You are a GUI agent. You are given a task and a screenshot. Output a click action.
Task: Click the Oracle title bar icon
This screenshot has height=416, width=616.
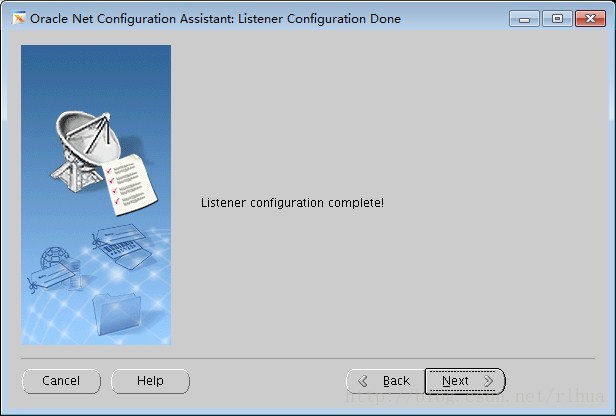(18, 18)
